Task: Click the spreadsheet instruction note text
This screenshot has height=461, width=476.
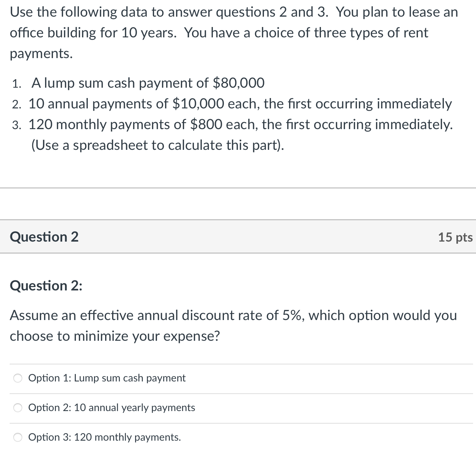Action: [158, 145]
